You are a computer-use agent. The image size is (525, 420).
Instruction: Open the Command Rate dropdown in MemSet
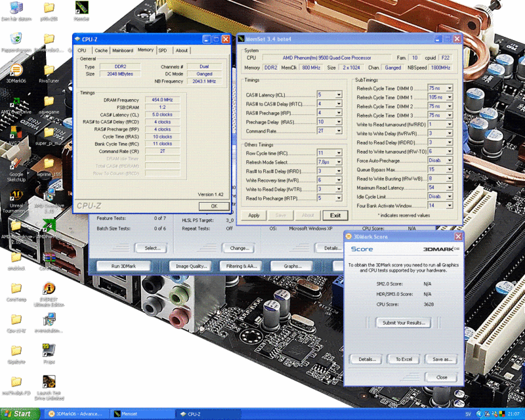pyautogui.click(x=339, y=131)
